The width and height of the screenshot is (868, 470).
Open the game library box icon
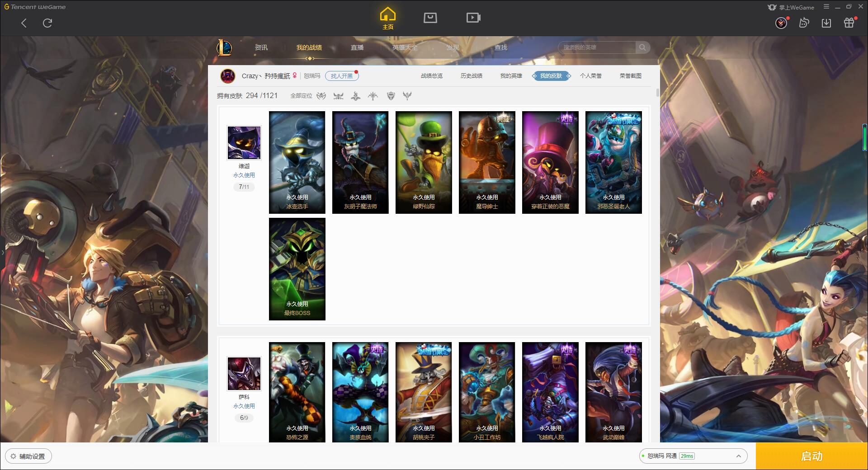(430, 18)
